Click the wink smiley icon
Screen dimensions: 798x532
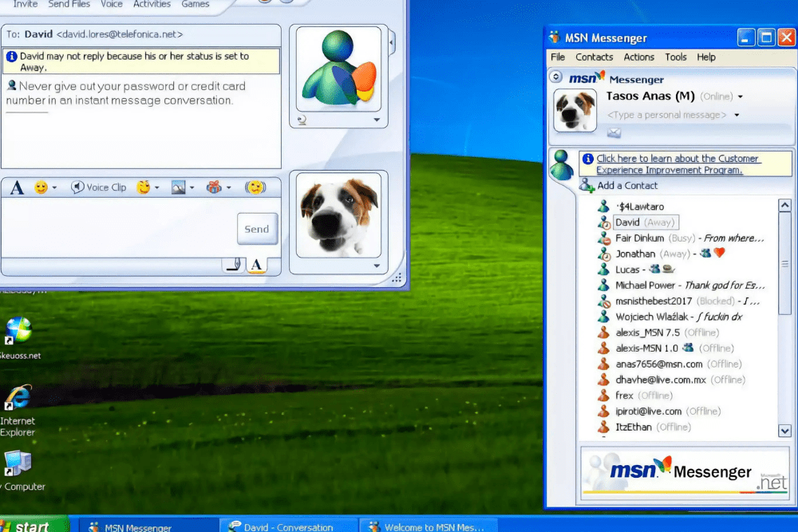point(144,187)
